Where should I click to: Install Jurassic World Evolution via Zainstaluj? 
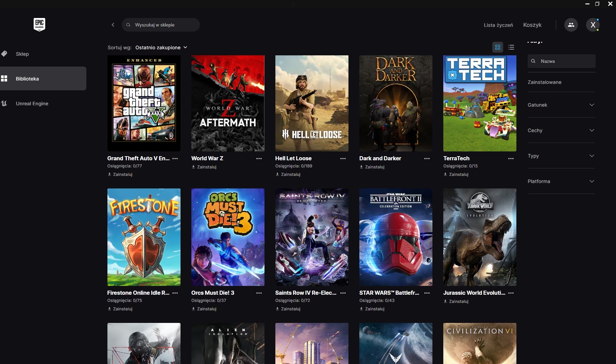point(456,302)
